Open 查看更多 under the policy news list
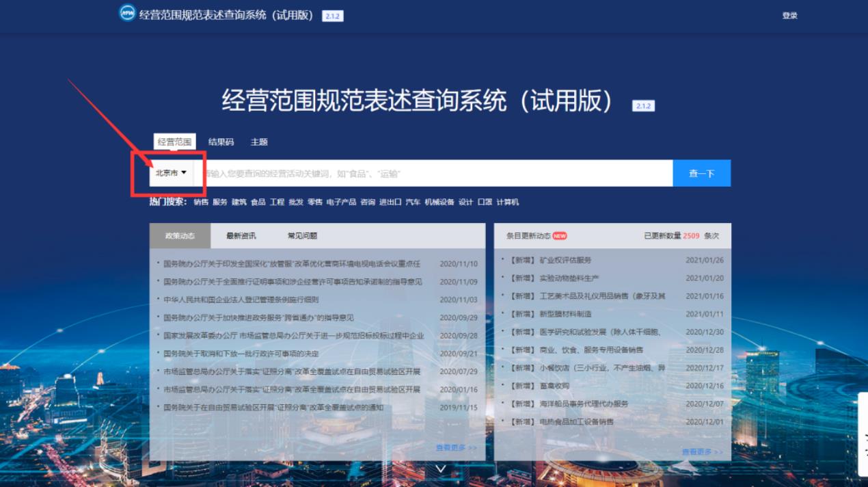Viewport: 868px width, 487px height. tap(456, 448)
